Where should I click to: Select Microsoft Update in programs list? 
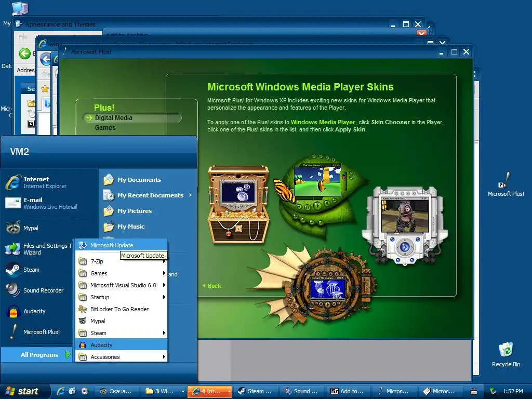121,245
